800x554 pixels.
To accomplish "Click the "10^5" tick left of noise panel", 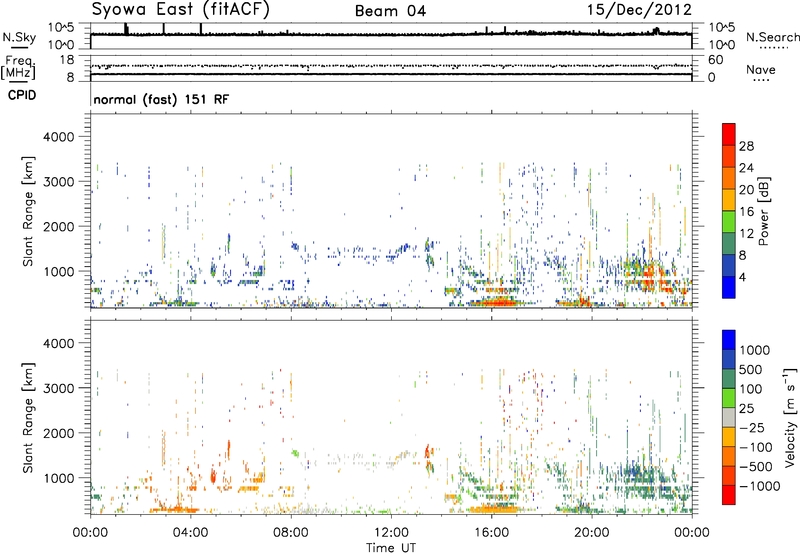I will coord(61,27).
